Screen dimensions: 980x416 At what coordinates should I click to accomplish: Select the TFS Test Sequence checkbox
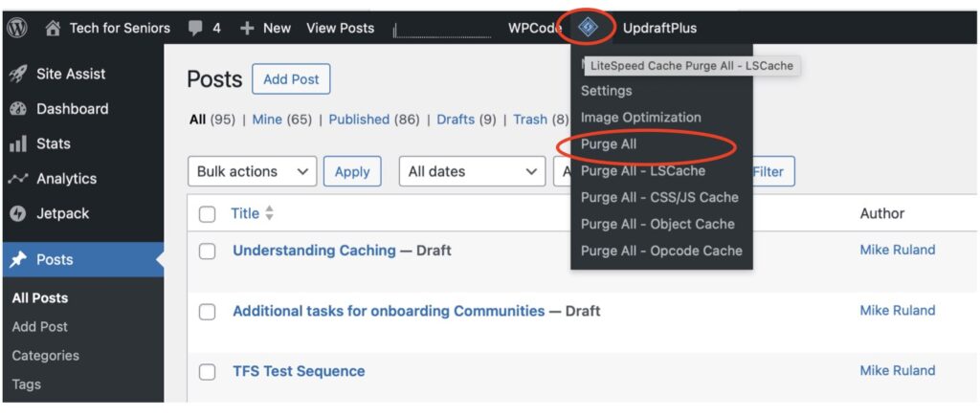click(207, 371)
